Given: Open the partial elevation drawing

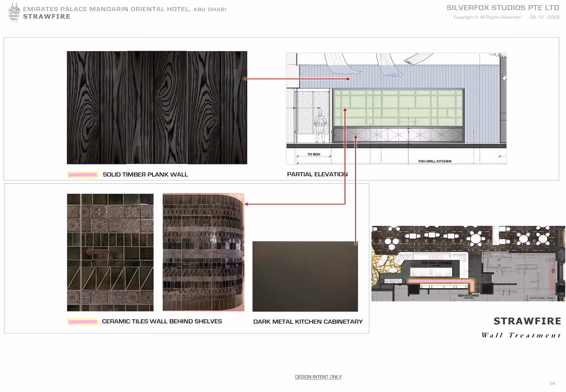Looking at the screenshot, I should point(396,108).
